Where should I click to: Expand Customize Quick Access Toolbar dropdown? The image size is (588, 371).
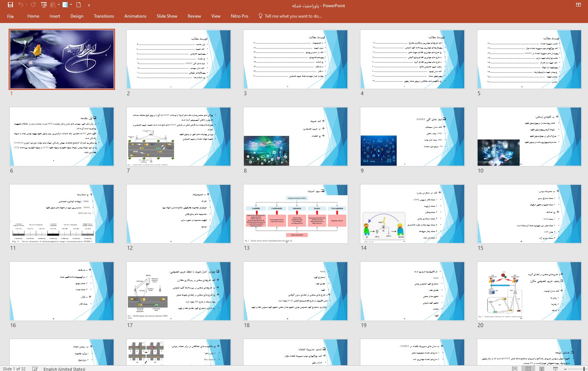tap(89, 5)
